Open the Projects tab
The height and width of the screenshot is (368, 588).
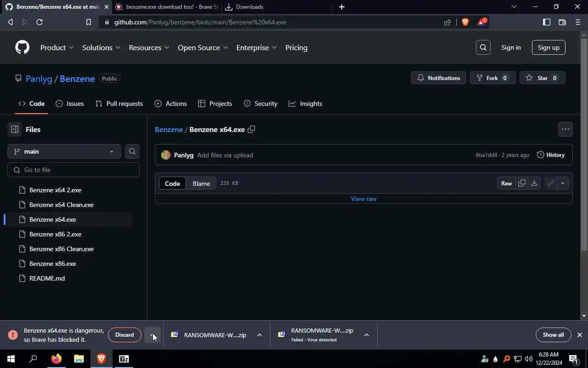click(x=215, y=103)
